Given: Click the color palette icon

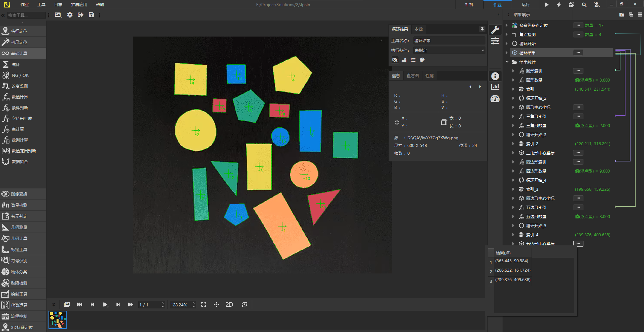Looking at the screenshot, I should click(x=422, y=60).
